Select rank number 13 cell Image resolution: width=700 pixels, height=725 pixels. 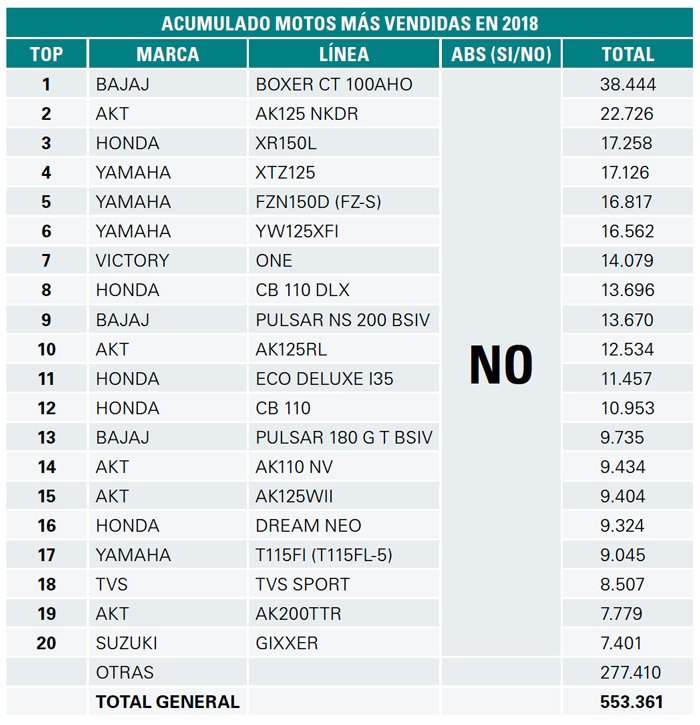coord(46,437)
